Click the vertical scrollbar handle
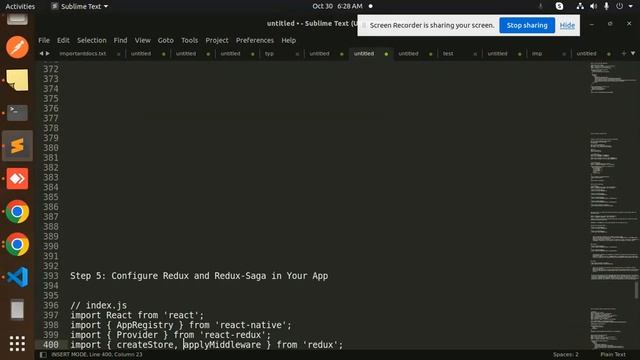The image size is (640, 360). [x=636, y=290]
